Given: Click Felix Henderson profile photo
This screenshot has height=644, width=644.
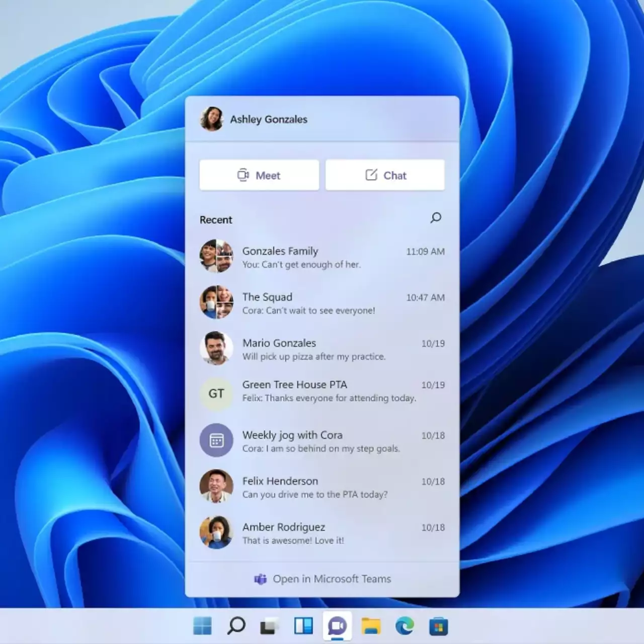Looking at the screenshot, I should 216,486.
